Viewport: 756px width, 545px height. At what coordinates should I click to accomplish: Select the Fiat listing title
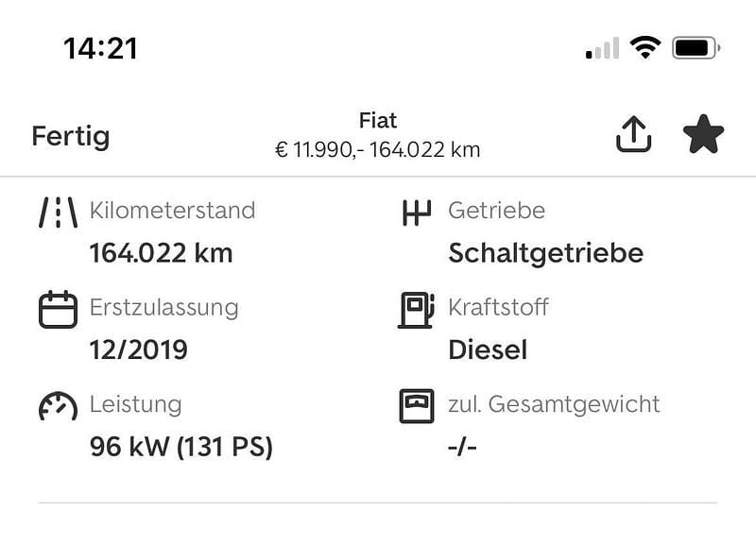tap(377, 121)
